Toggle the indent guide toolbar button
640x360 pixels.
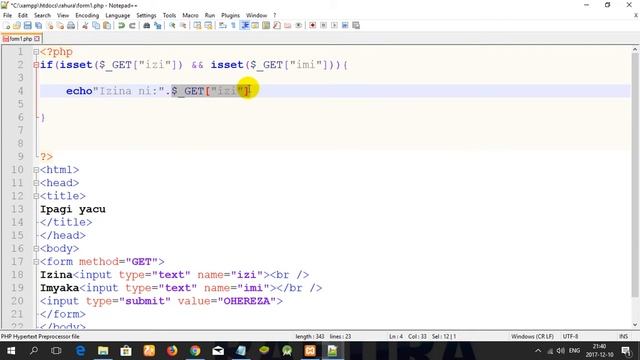(x=244, y=25)
